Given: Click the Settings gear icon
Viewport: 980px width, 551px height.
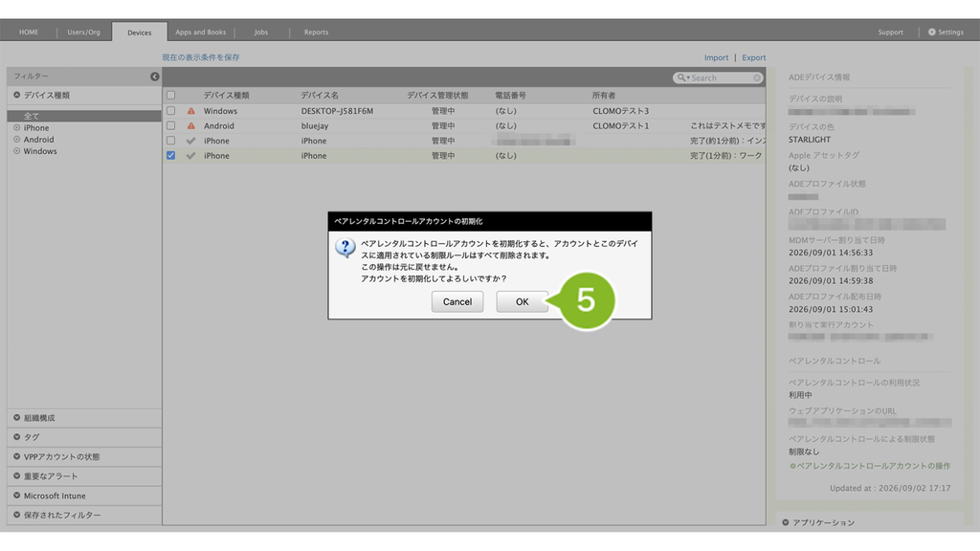Looking at the screenshot, I should point(931,32).
